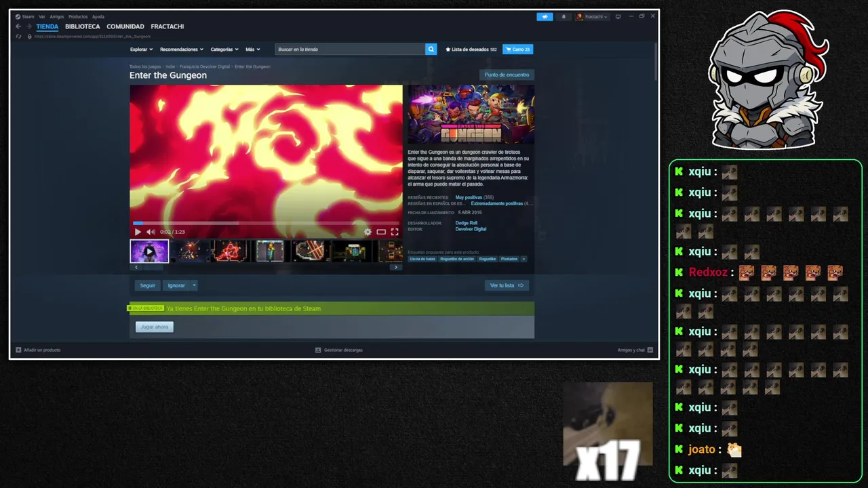Open video settings gear
The height and width of the screenshot is (488, 868).
(368, 232)
